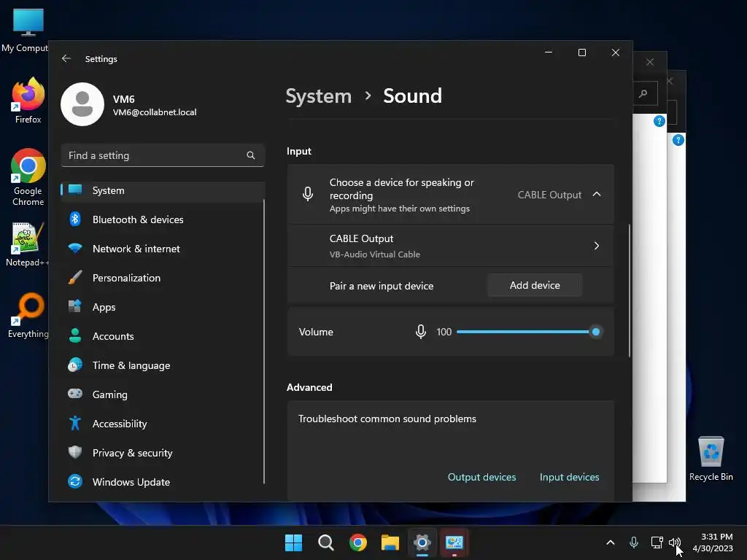Click the Accessibility figure icon
Screen dimensions: 747x560
click(75, 423)
